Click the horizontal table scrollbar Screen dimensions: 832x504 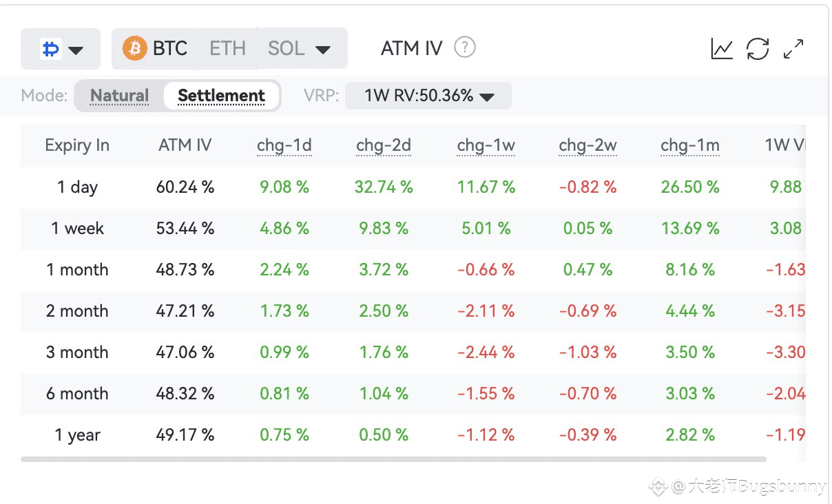pyautogui.click(x=393, y=459)
